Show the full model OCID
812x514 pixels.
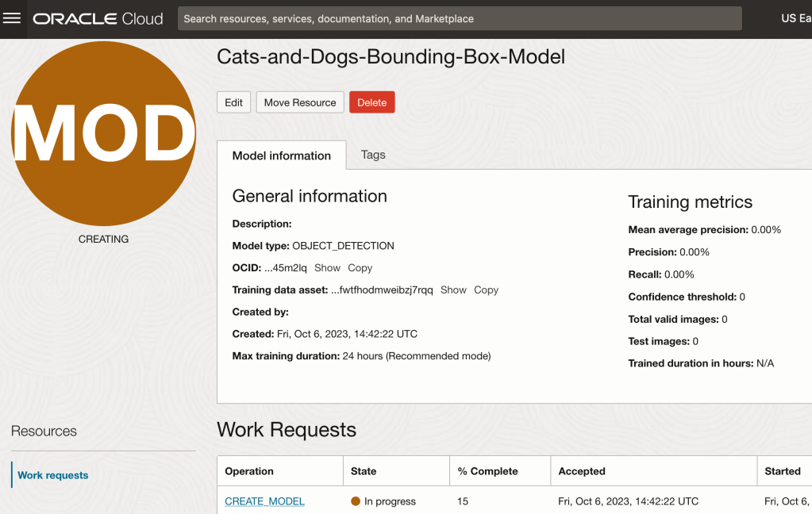pos(327,268)
